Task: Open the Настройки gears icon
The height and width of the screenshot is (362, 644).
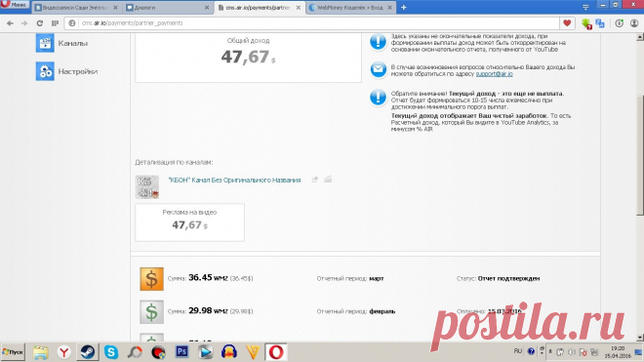Action: point(45,71)
